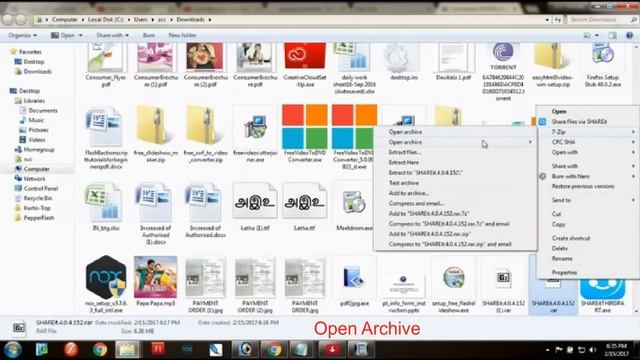Screen dimensions: 640x360
Task: Select the FreeVideoToDVDConverter.exe icon
Action: [x=305, y=127]
